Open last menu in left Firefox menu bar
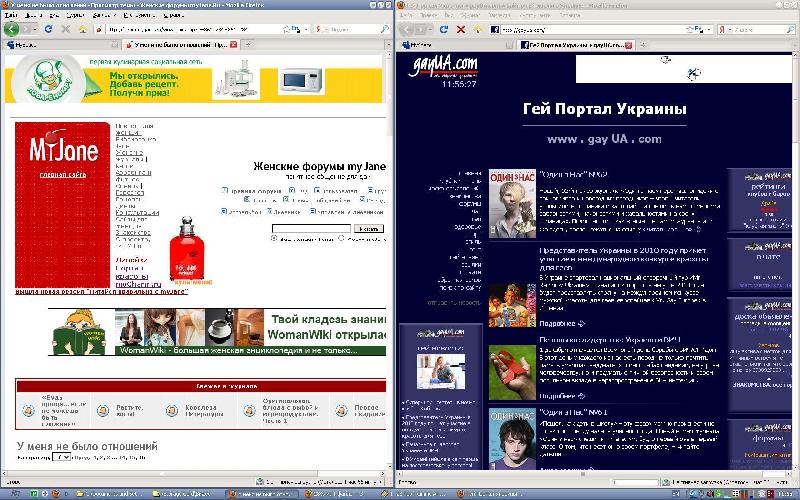This screenshot has width=800, height=500. (x=174, y=15)
